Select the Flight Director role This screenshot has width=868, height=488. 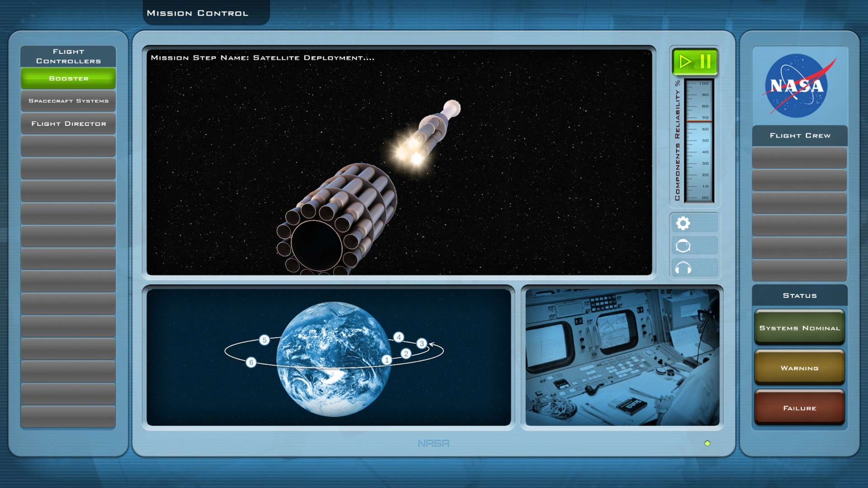(68, 123)
